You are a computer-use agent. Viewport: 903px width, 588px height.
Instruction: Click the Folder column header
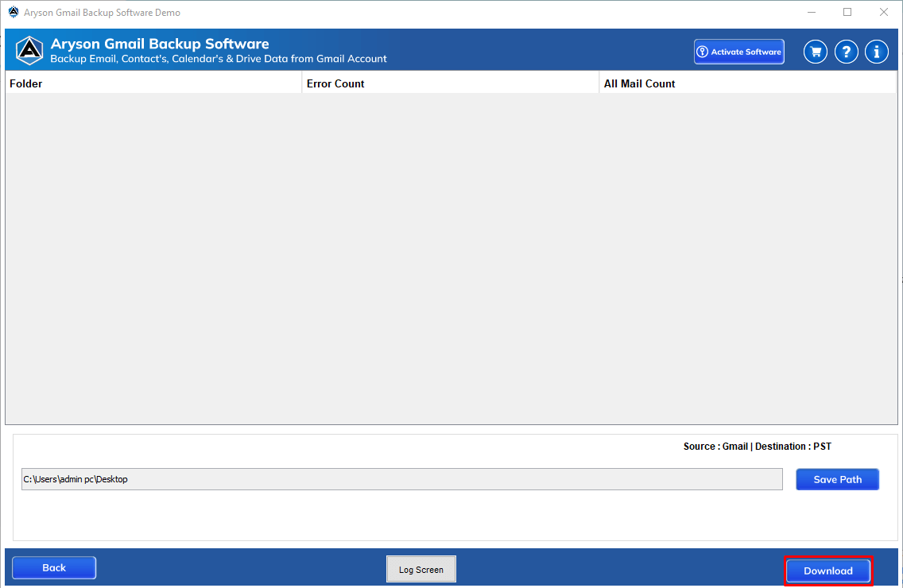point(153,83)
